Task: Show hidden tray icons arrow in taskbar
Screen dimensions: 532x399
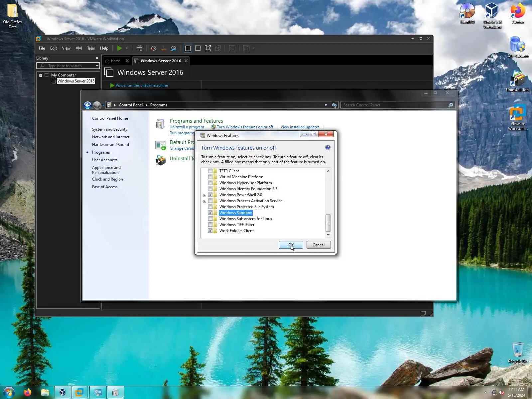Action: [x=485, y=393]
